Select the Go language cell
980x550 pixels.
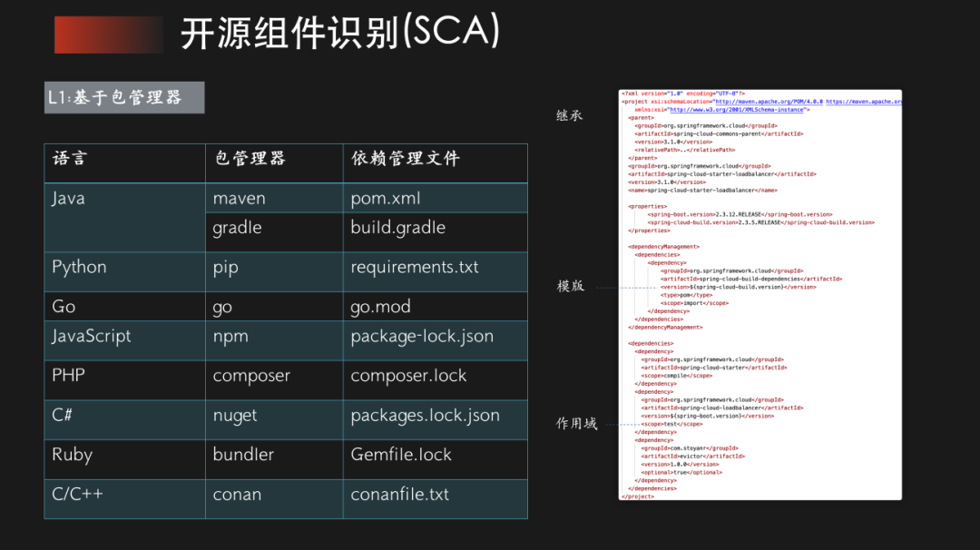pos(124,306)
